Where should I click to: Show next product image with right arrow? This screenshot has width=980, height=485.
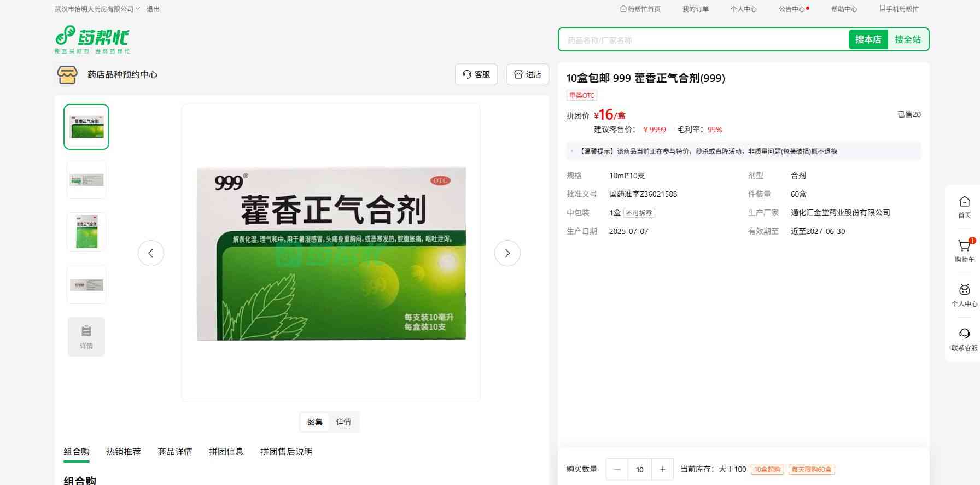coord(507,253)
